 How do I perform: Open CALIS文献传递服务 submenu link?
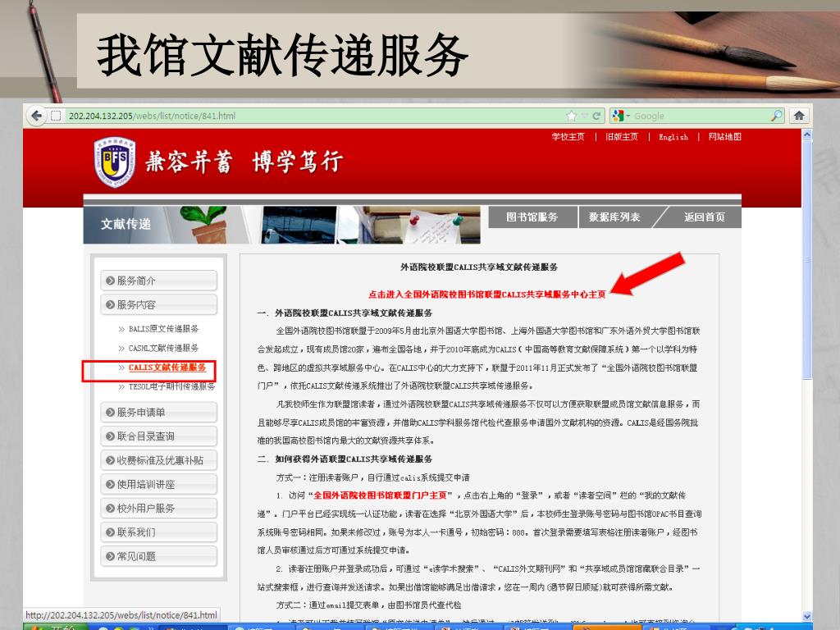click(x=167, y=367)
